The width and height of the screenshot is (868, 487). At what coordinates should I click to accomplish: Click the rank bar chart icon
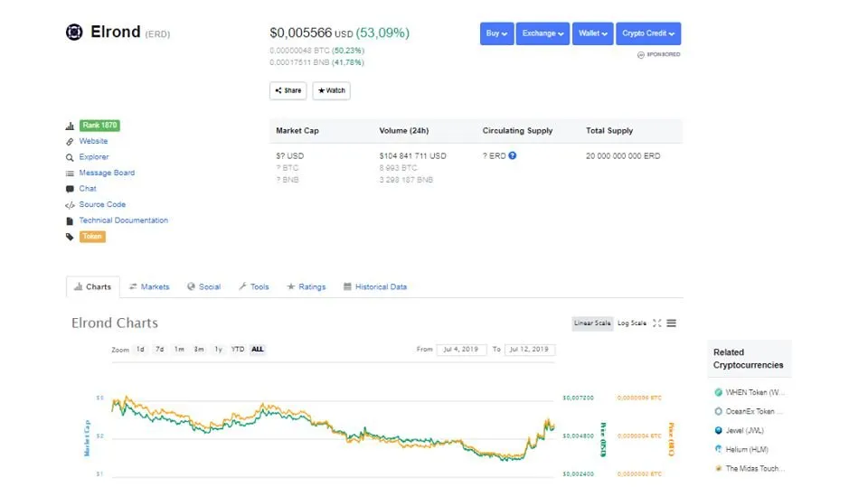point(70,126)
